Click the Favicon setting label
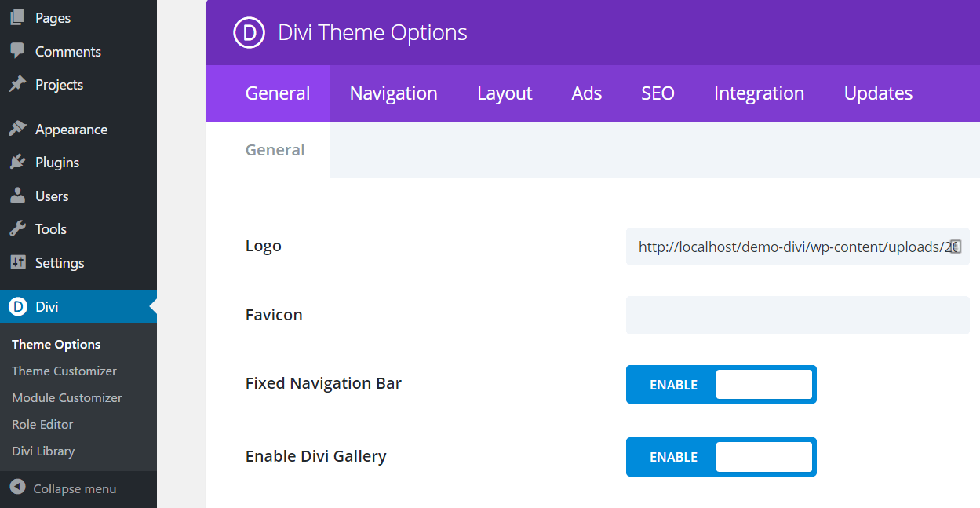This screenshot has width=980, height=508. 274,315
